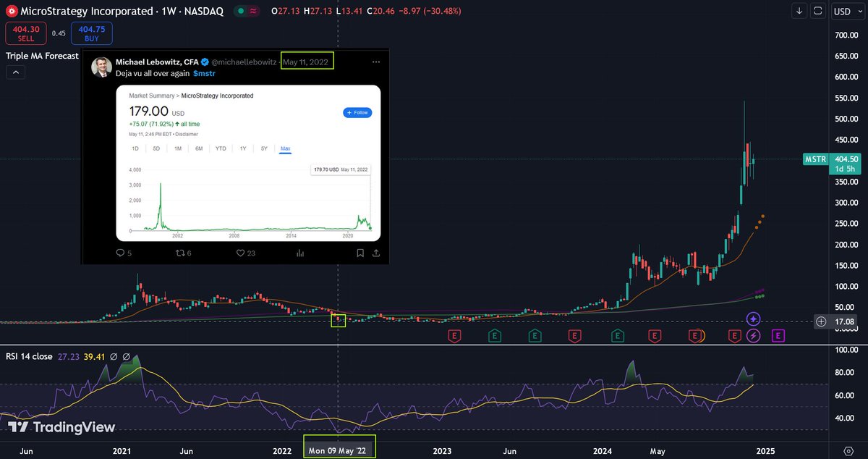Image resolution: width=868 pixels, height=459 pixels.
Task: Select the Max range tab
Action: [x=286, y=148]
